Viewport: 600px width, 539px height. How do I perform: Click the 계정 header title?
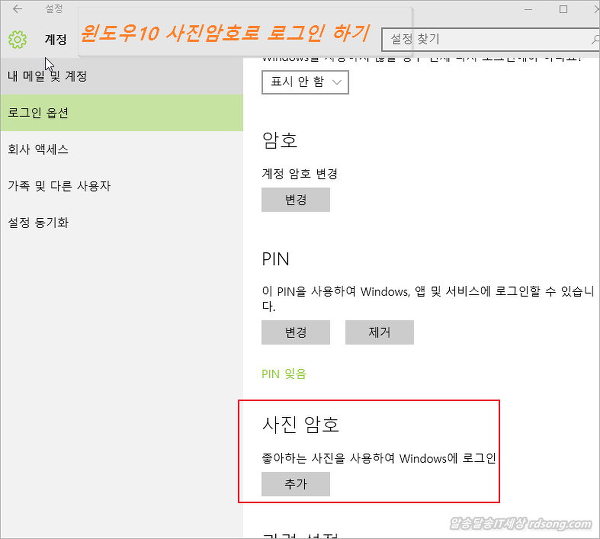pos(56,39)
